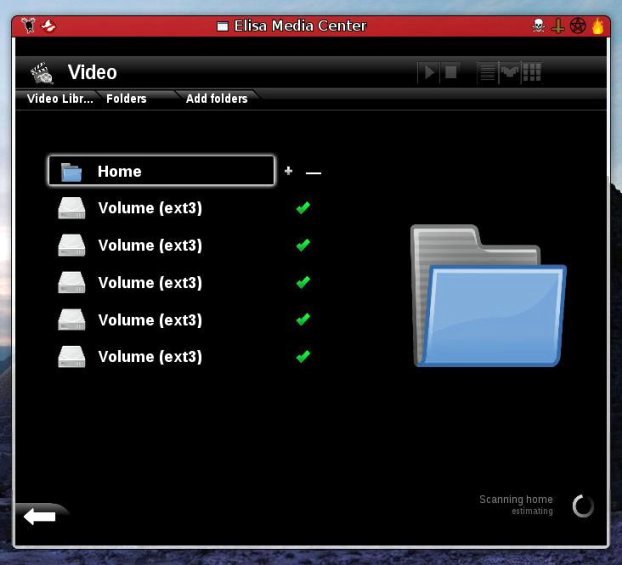Toggle the green checkmark of last Volume (ext3)

(x=303, y=356)
